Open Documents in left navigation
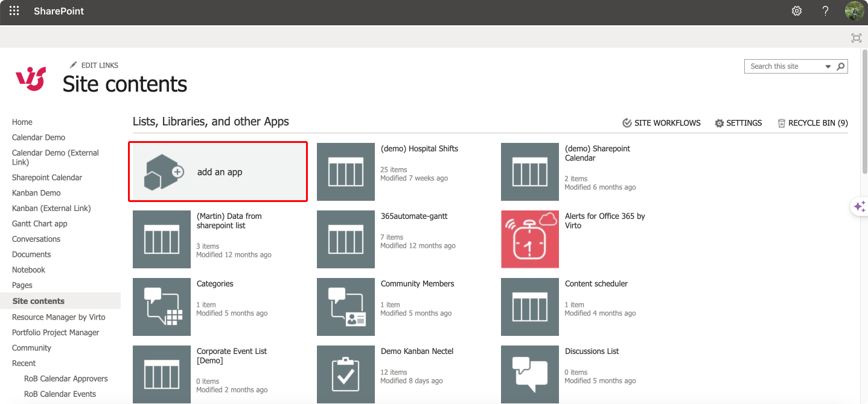The image size is (868, 404). [31, 254]
